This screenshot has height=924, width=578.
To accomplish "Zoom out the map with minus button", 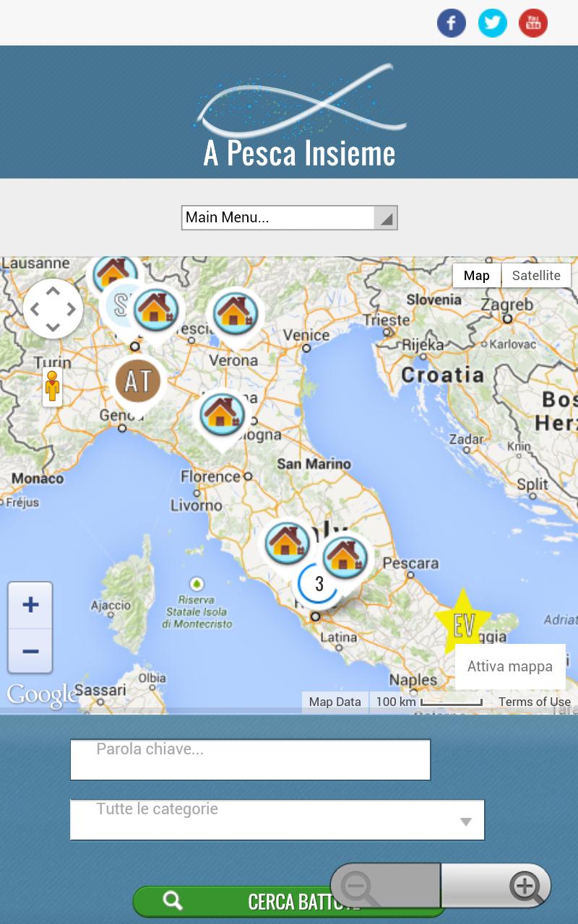I will 30,651.
